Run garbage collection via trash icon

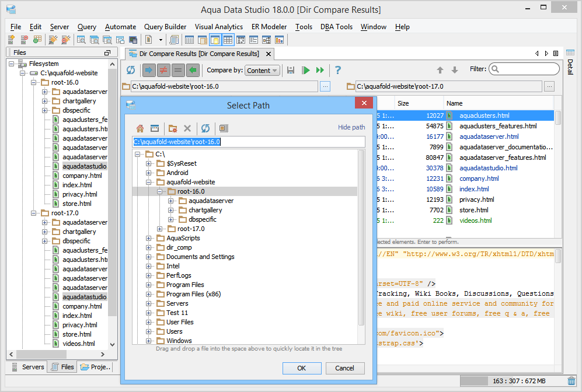(571, 381)
